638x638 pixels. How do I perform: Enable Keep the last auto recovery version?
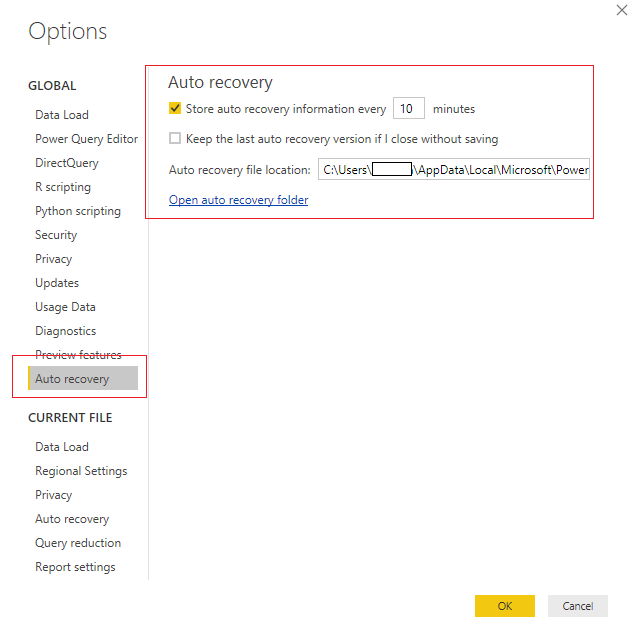click(x=175, y=138)
